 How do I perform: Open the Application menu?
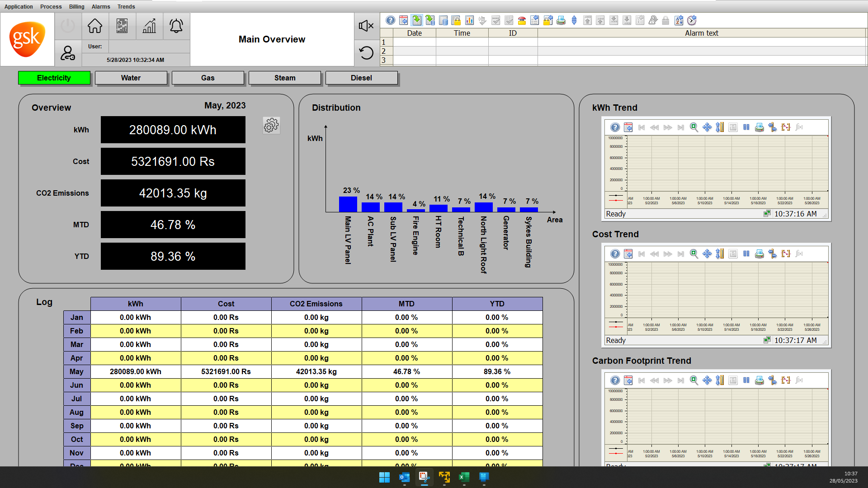19,7
